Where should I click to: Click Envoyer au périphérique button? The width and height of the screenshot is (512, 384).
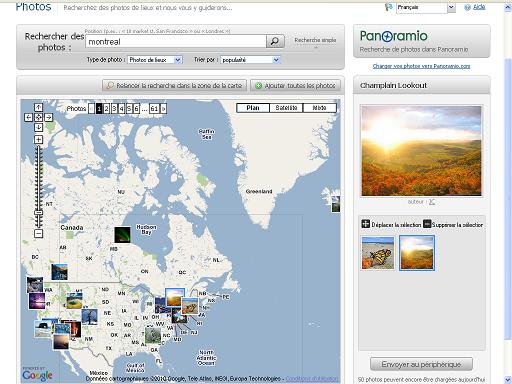[421, 364]
